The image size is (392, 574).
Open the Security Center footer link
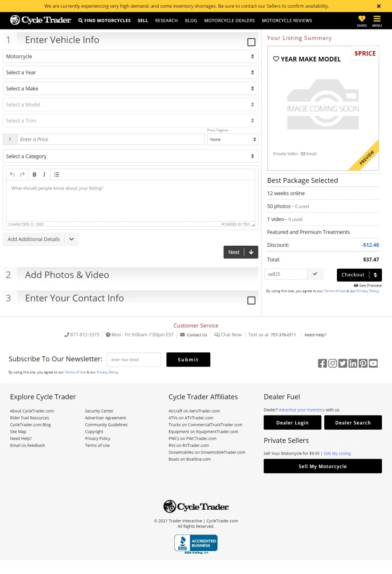click(99, 411)
